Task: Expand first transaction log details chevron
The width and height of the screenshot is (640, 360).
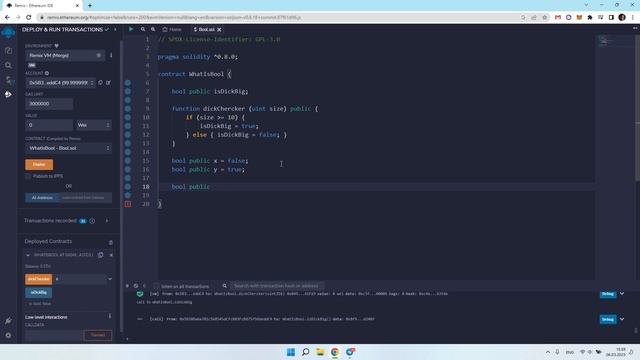Action: pos(622,293)
